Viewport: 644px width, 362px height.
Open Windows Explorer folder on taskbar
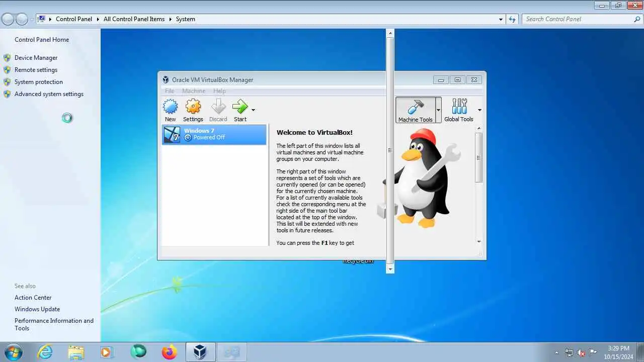76,352
